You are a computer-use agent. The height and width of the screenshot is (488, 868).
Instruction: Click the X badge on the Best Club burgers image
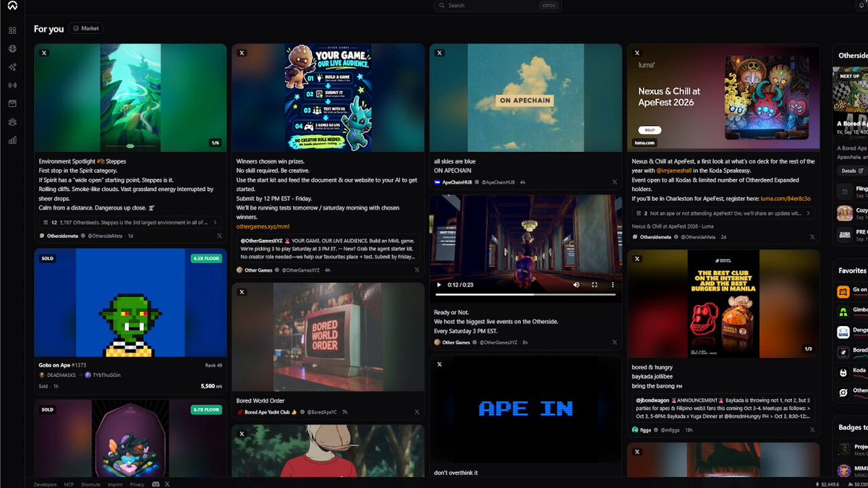pos(637,259)
